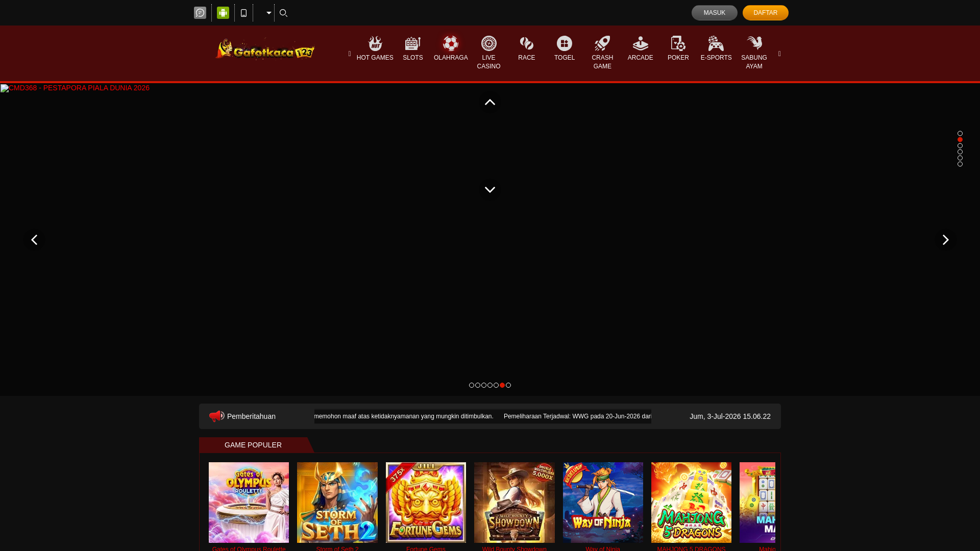Expand the language dropdown arrow
980x551 pixels.
[x=269, y=13]
